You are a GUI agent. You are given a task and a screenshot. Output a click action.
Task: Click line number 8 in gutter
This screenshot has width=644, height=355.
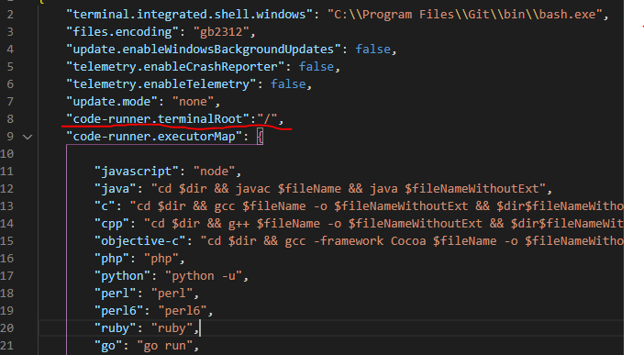10,119
